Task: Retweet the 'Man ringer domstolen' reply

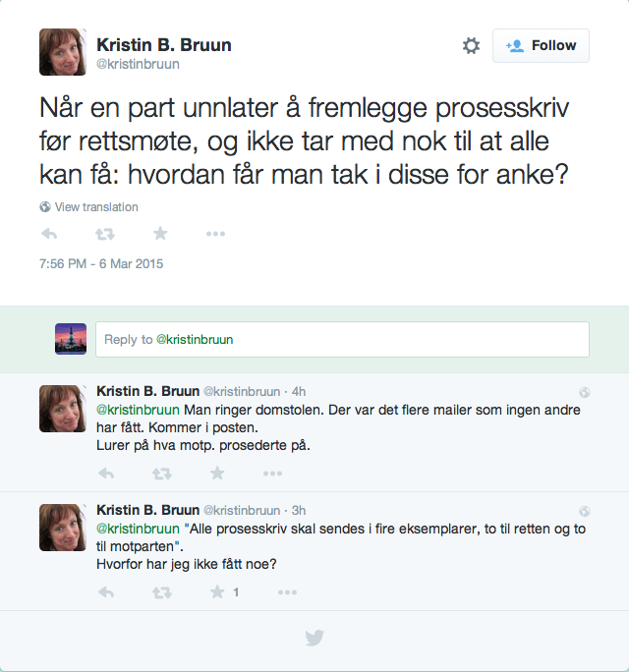Action: (x=162, y=474)
